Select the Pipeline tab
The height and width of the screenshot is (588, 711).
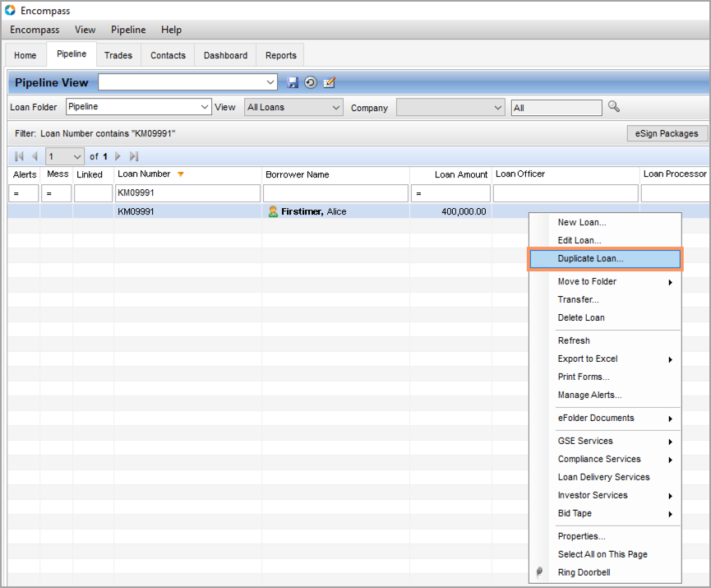pos(72,54)
